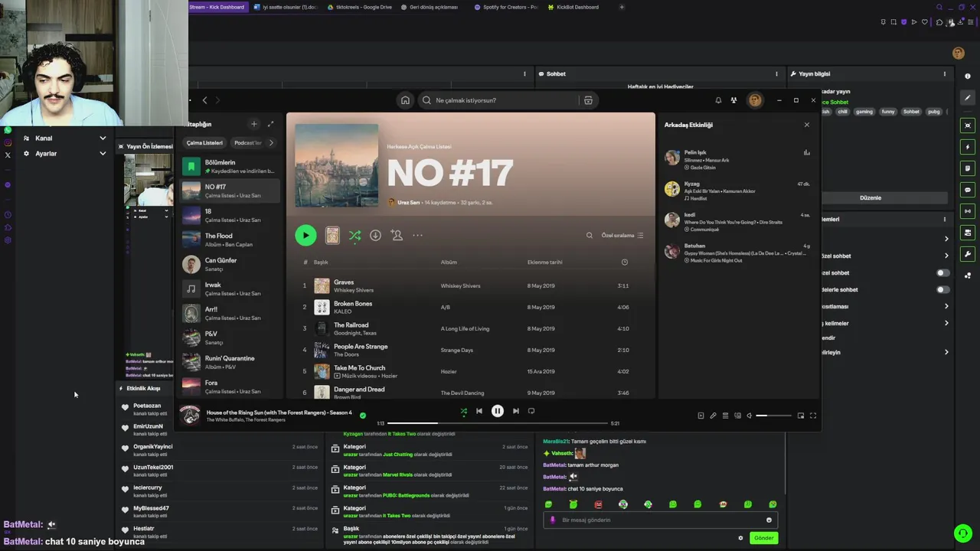Open The Flood album in library
Viewport: 980px width, 551px height.
click(230, 240)
